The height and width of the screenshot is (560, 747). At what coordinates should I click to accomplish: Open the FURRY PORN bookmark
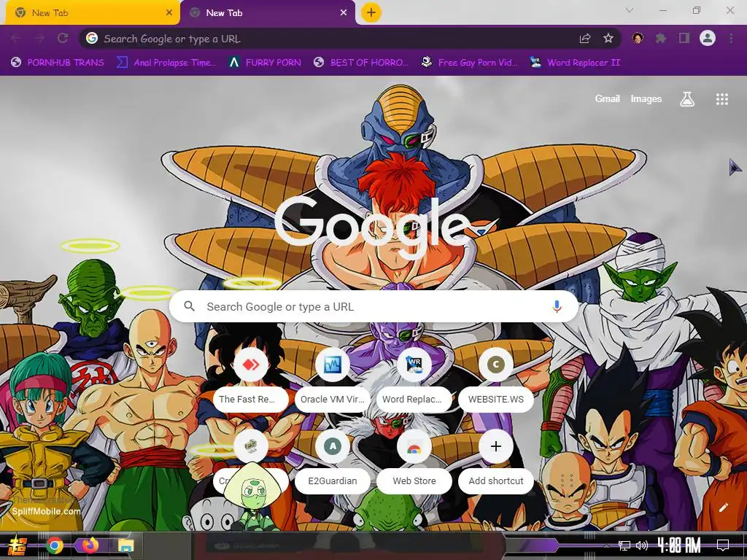265,63
